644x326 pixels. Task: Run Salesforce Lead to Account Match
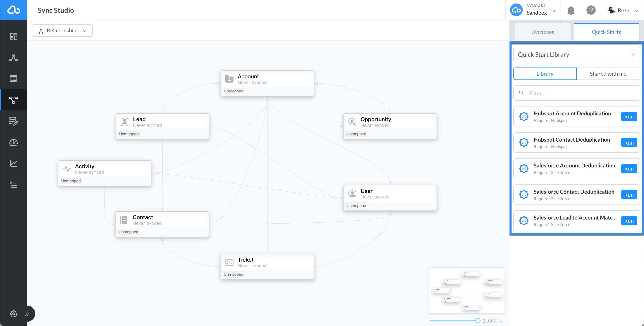[x=629, y=221]
